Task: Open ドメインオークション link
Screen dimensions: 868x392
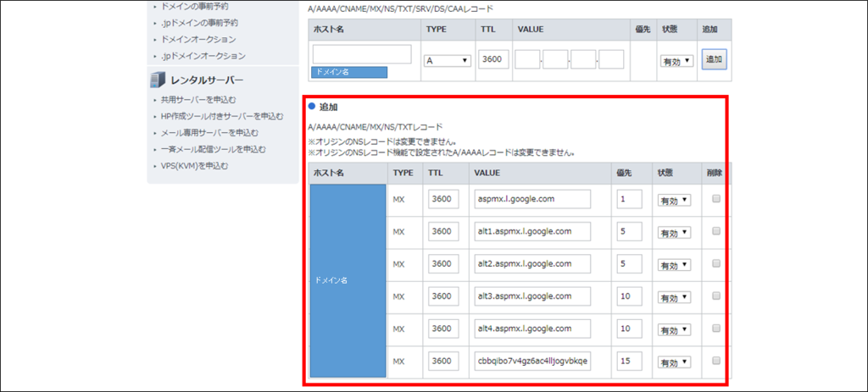Action: pyautogui.click(x=198, y=39)
